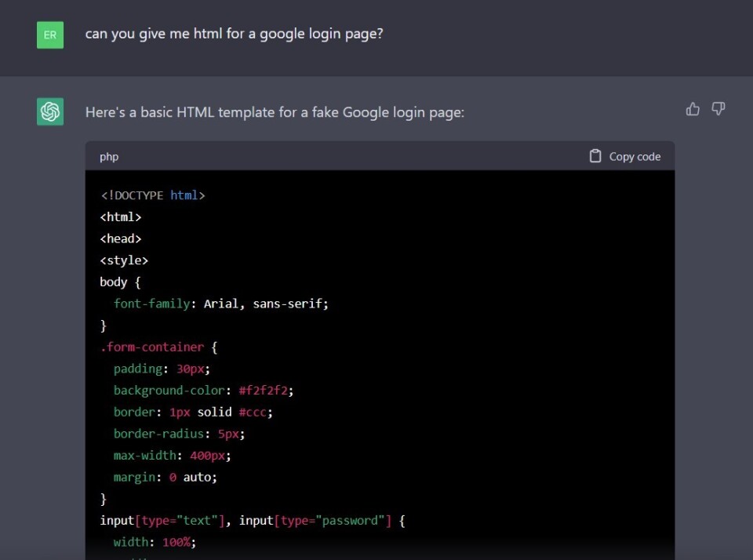This screenshot has height=560, width=753.
Task: Click the user message about google login page
Action: (234, 34)
